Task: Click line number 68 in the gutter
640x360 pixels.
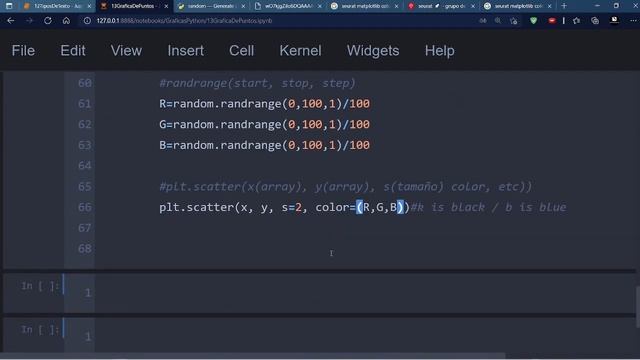Action: (x=84, y=249)
